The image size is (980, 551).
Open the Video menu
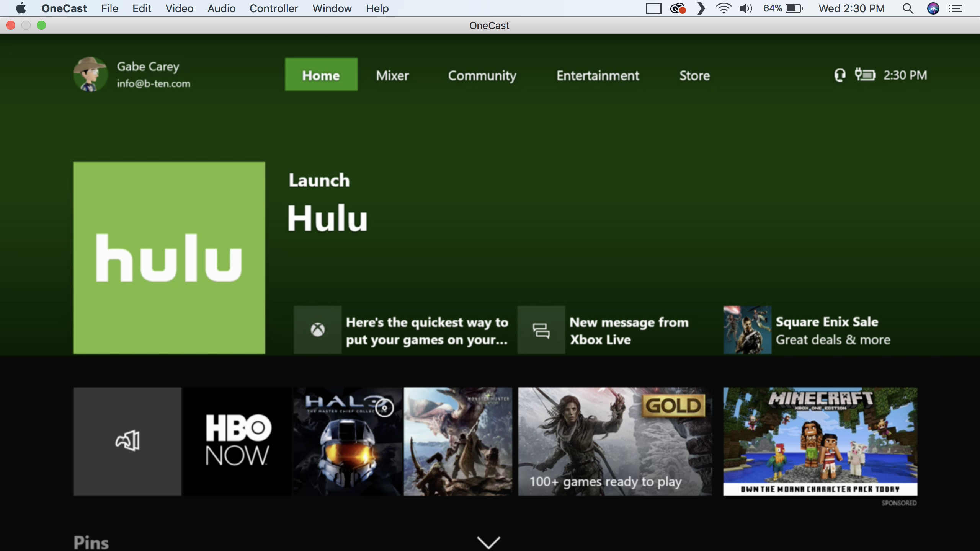[x=179, y=8]
